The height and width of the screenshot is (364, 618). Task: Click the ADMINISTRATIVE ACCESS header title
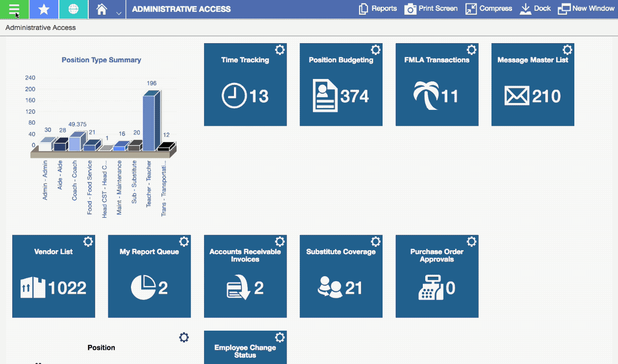pyautogui.click(x=181, y=9)
